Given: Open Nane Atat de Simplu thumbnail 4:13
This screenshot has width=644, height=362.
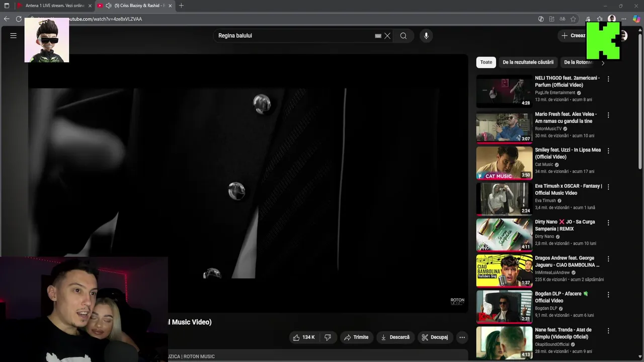Looking at the screenshot, I should point(504,343).
